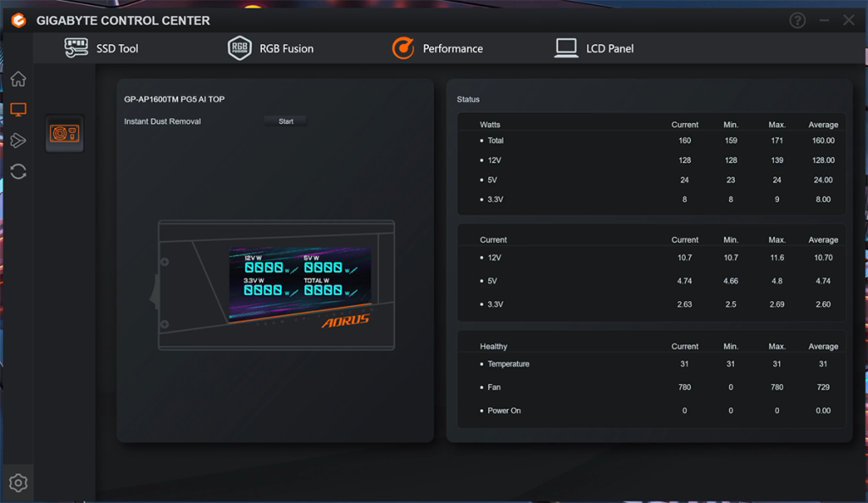
Task: Switch to the Performance tab
Action: pyautogui.click(x=437, y=48)
